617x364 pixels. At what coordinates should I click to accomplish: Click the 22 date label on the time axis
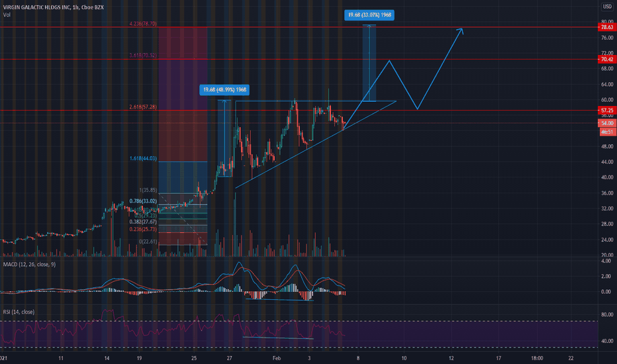click(x=571, y=359)
